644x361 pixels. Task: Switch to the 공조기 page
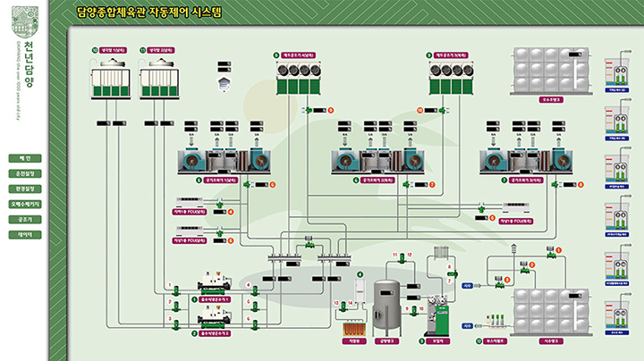25,219
